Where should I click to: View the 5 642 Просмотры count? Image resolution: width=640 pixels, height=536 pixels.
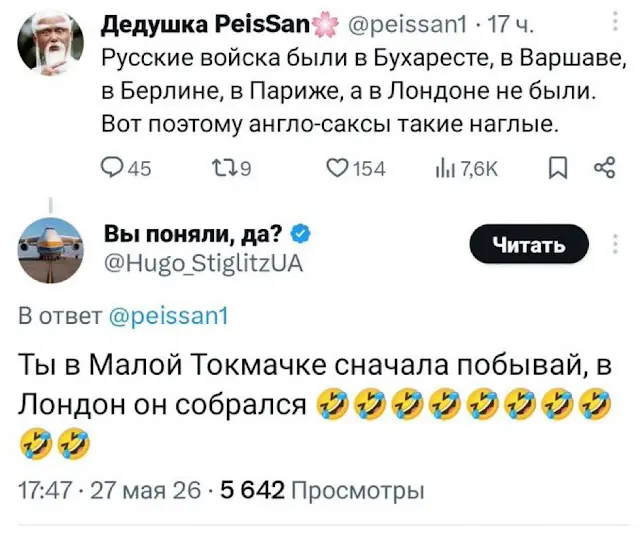[x=322, y=490]
